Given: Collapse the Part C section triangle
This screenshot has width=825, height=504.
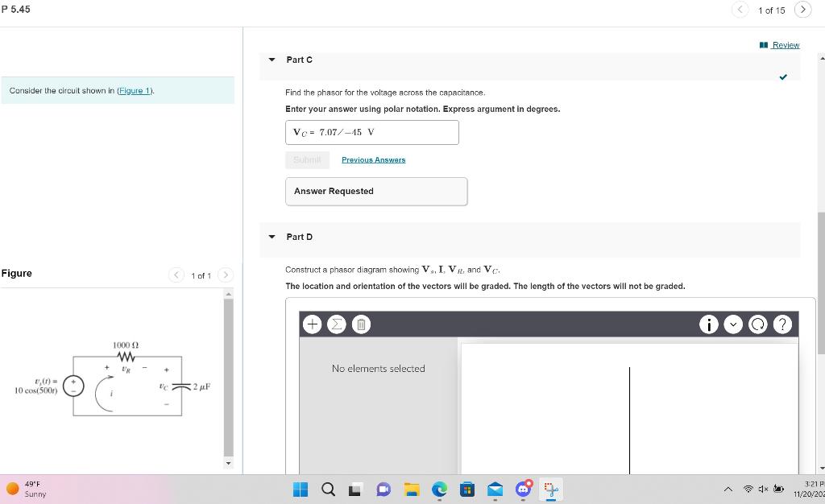Looking at the screenshot, I should (x=272, y=60).
